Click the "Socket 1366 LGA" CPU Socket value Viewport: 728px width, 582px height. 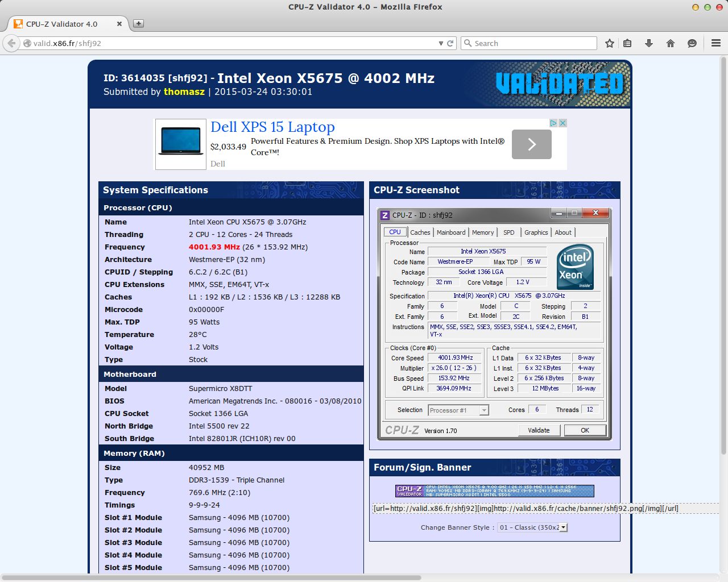click(218, 414)
